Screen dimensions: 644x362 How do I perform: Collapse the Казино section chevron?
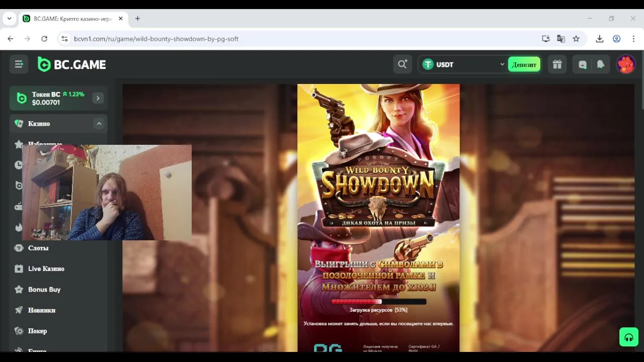[x=99, y=124]
